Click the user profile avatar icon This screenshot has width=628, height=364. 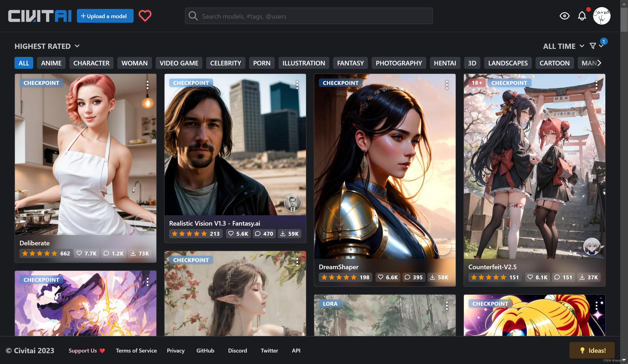(x=603, y=16)
